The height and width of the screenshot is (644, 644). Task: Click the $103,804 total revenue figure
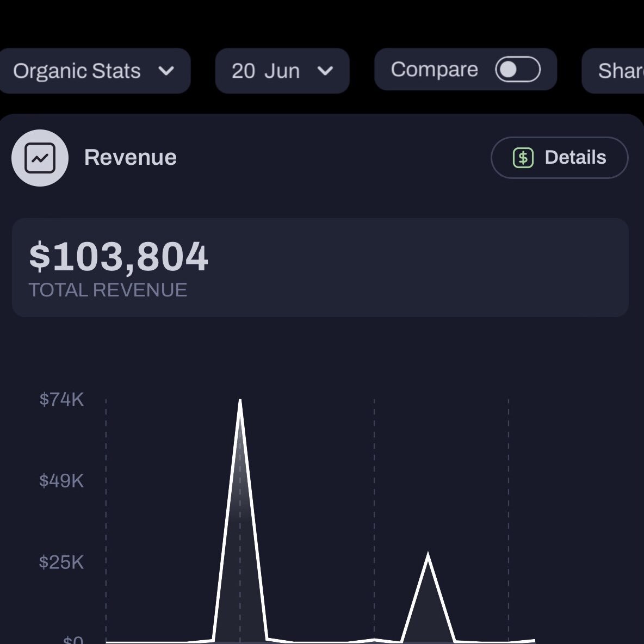click(119, 257)
